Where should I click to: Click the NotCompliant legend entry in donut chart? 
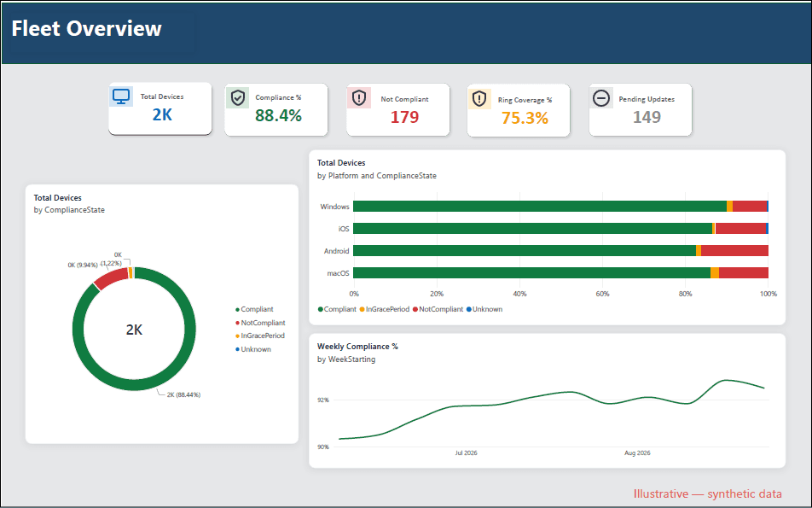[x=260, y=323]
